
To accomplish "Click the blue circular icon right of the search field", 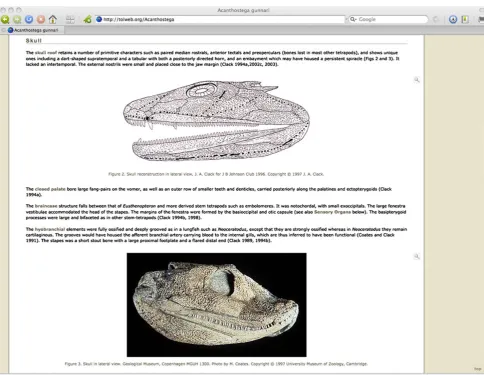I will (453, 19).
